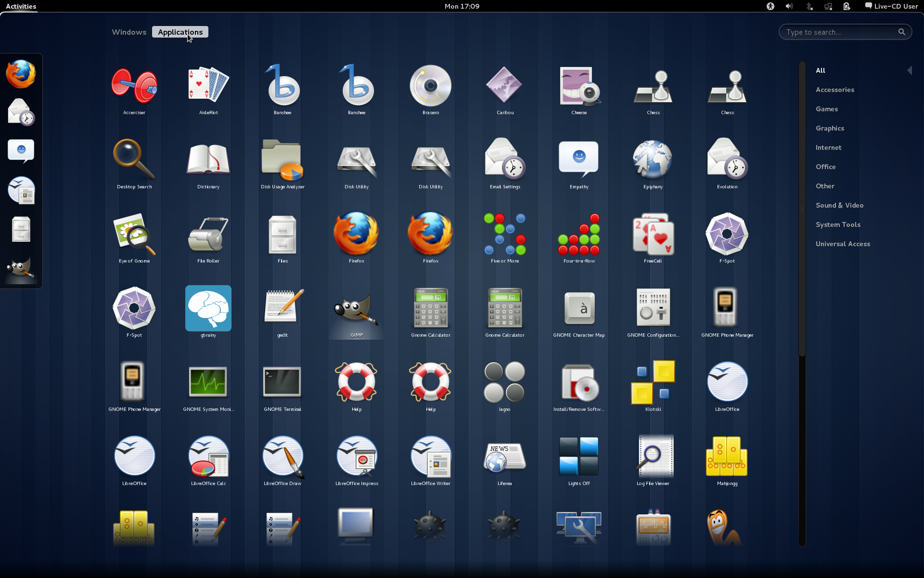Open GIMP from the applications grid
924x578 pixels.
click(357, 313)
